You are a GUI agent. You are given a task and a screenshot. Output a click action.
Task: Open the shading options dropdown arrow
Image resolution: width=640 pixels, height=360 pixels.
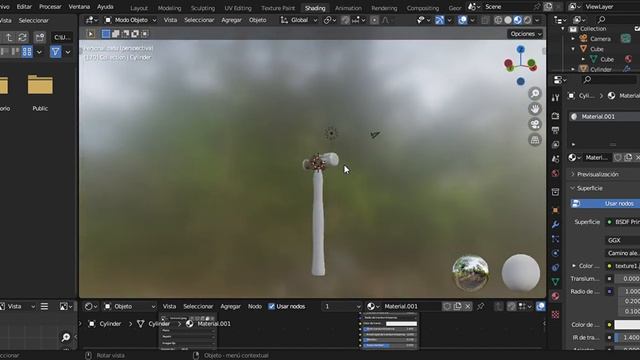point(537,20)
